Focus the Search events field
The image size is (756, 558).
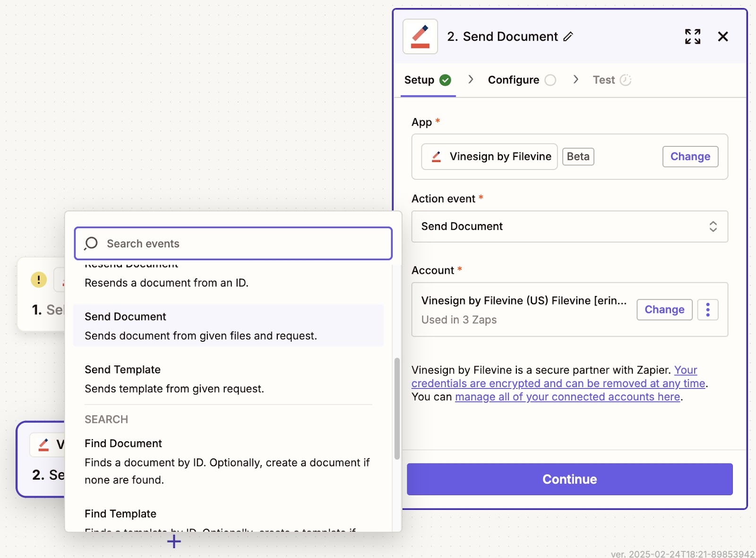tap(233, 244)
